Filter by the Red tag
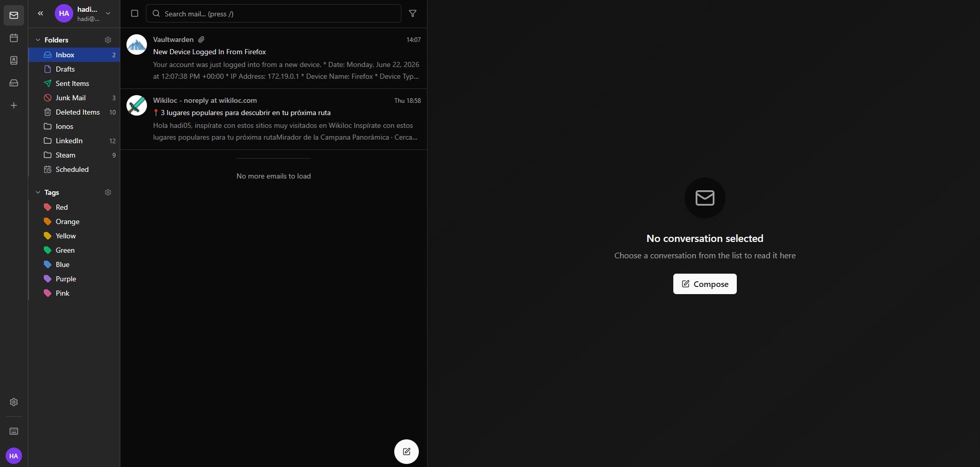This screenshot has height=467, width=980. pyautogui.click(x=74, y=207)
